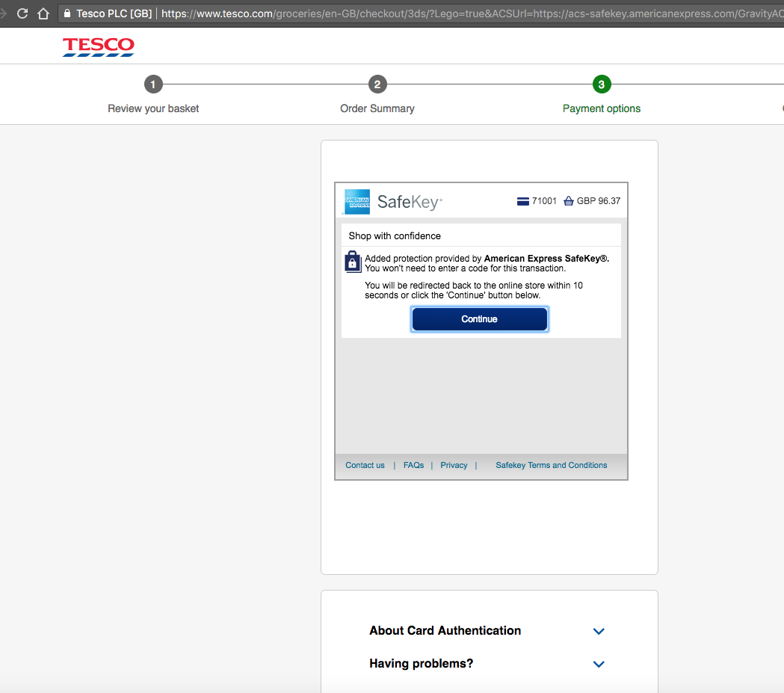Click the browser home icon
The image size is (784, 693).
43,13
